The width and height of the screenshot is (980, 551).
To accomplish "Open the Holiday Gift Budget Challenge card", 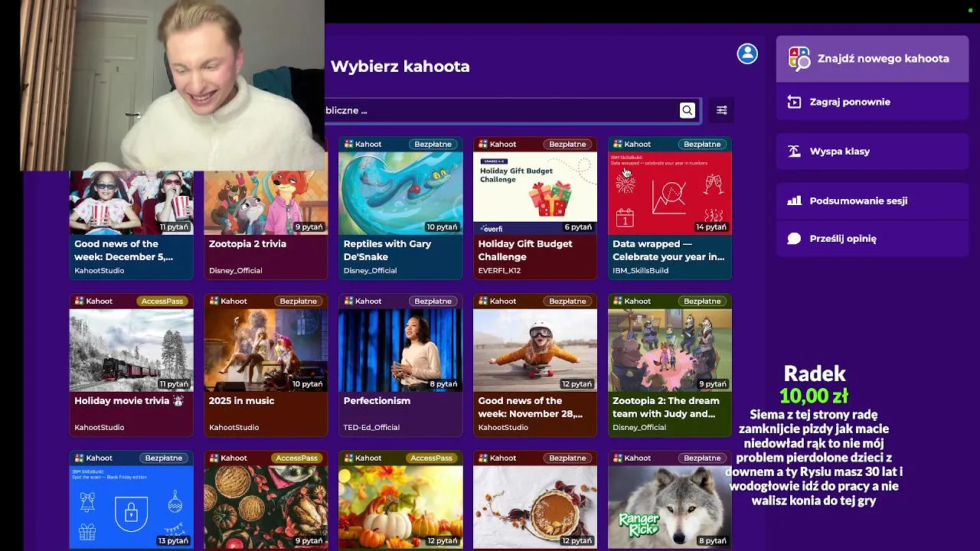I will (x=535, y=208).
